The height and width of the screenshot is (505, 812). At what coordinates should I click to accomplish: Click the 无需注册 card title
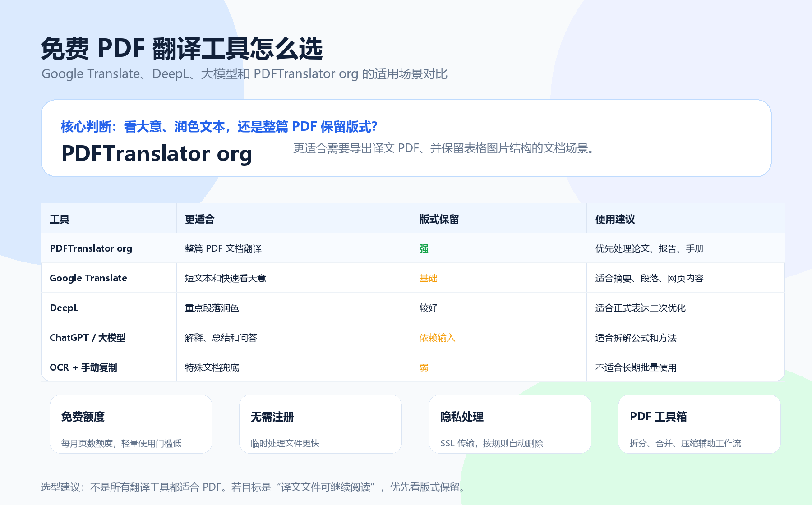[x=272, y=417]
